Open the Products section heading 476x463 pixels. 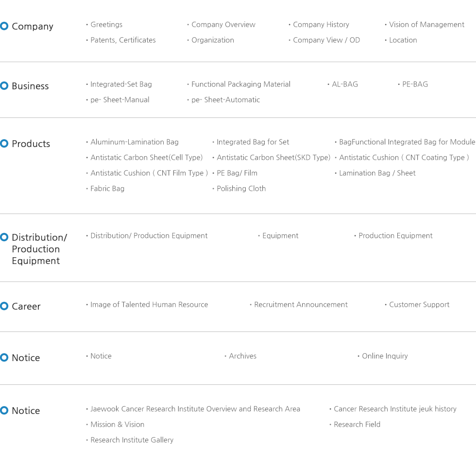pyautogui.click(x=31, y=144)
